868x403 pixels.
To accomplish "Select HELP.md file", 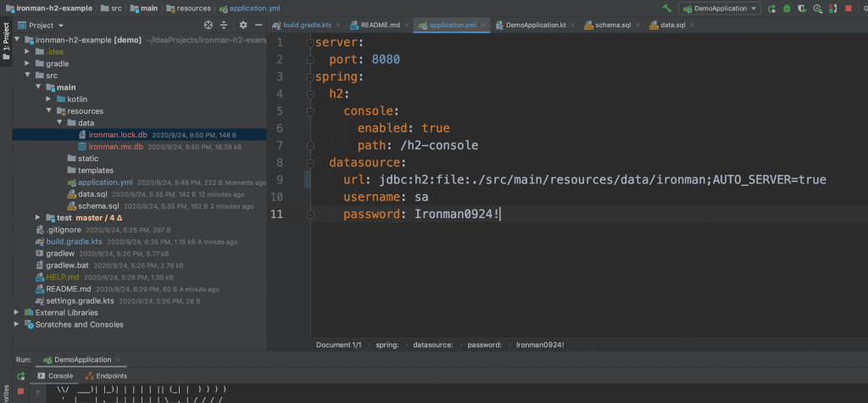I will [x=63, y=277].
